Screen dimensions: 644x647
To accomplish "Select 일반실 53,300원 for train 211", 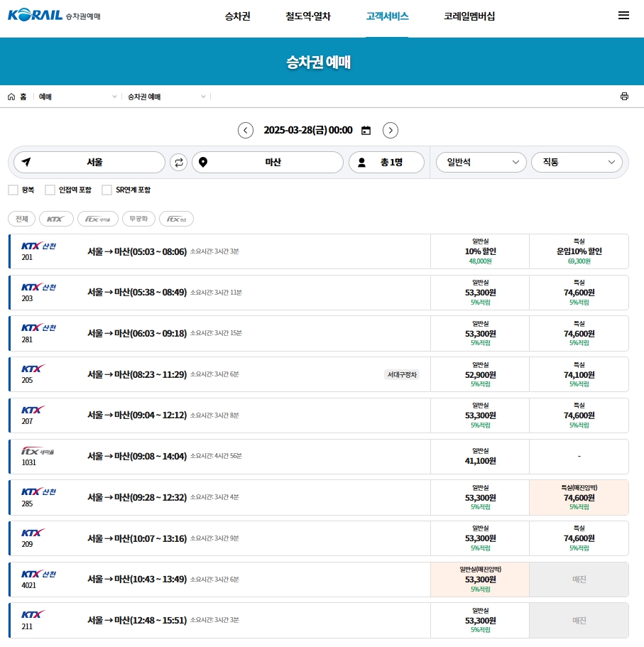I will coord(480,620).
